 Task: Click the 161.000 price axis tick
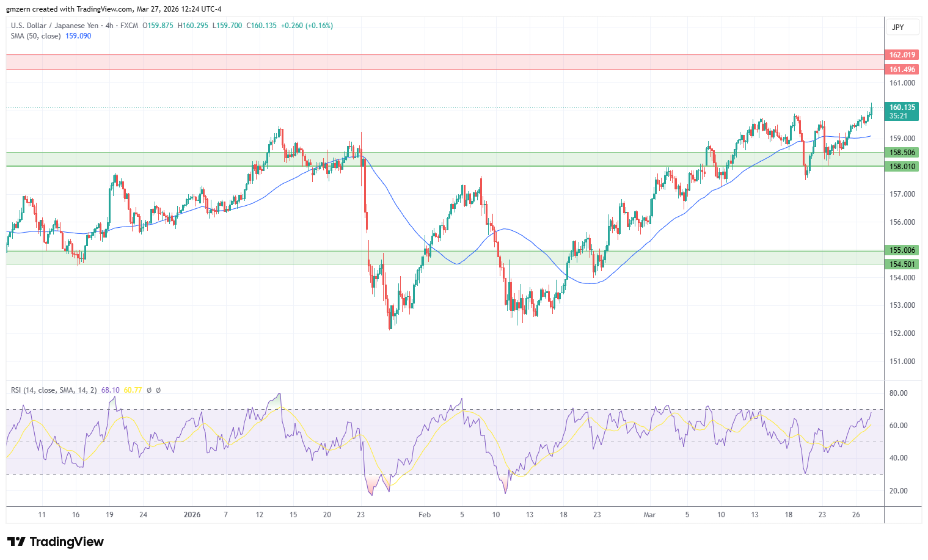click(902, 83)
